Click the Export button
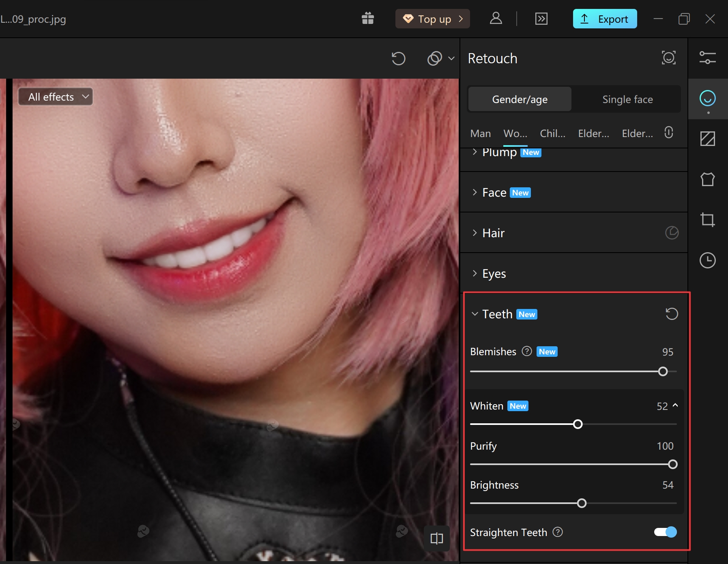Viewport: 728px width, 564px height. 604,19
